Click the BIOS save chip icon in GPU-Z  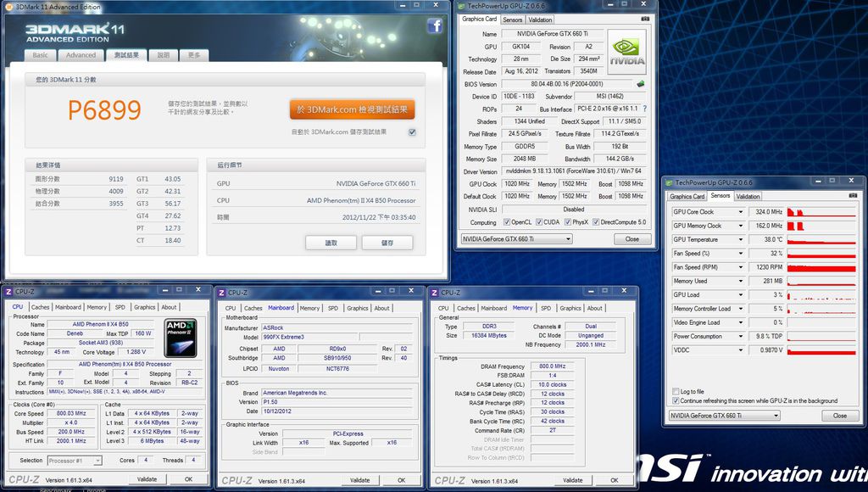click(641, 84)
